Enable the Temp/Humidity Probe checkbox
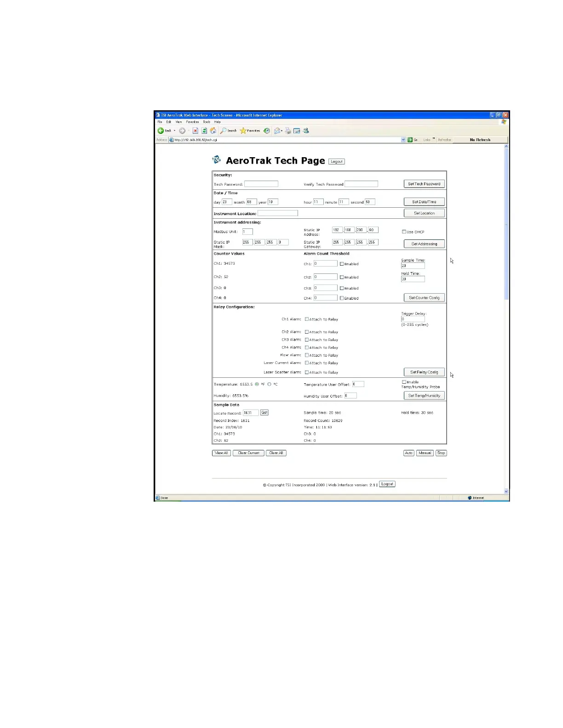This screenshot has width=563, height=728. click(x=404, y=382)
